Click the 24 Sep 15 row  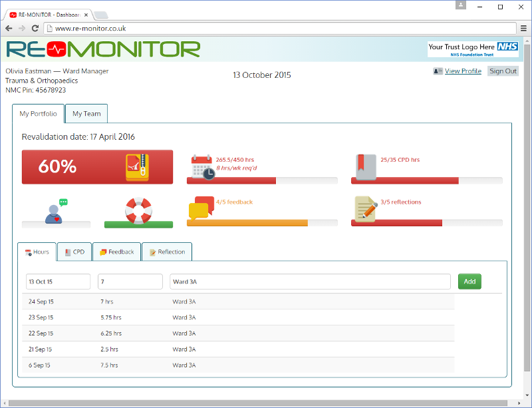tap(238, 302)
